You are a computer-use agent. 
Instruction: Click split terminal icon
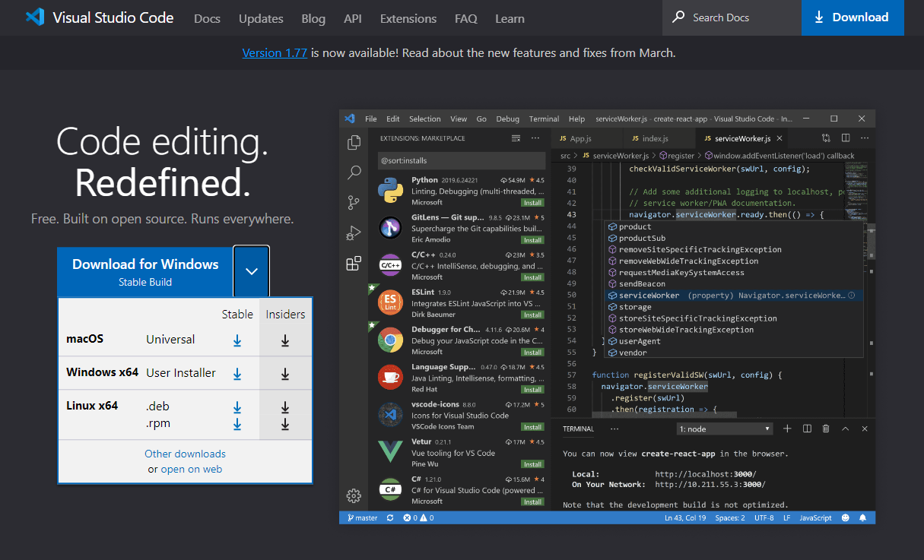point(807,429)
